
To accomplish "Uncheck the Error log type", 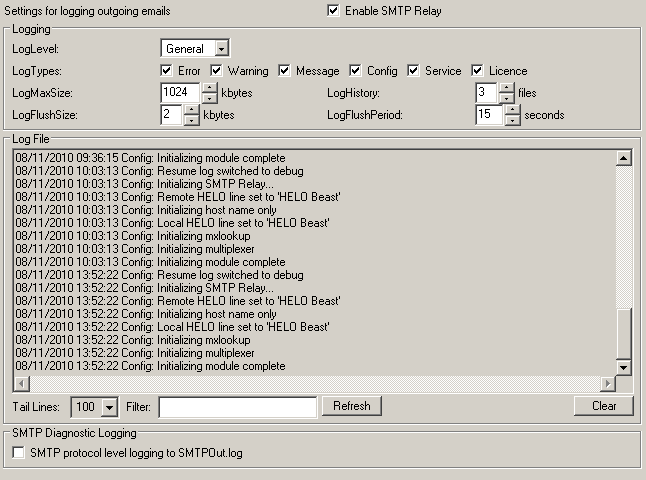I will pos(167,71).
